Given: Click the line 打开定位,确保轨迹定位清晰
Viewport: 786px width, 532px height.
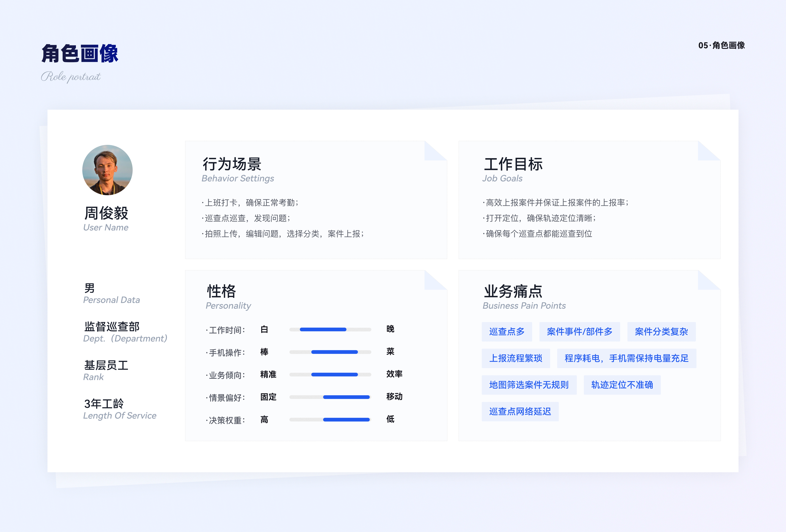Looking at the screenshot, I should [x=539, y=218].
